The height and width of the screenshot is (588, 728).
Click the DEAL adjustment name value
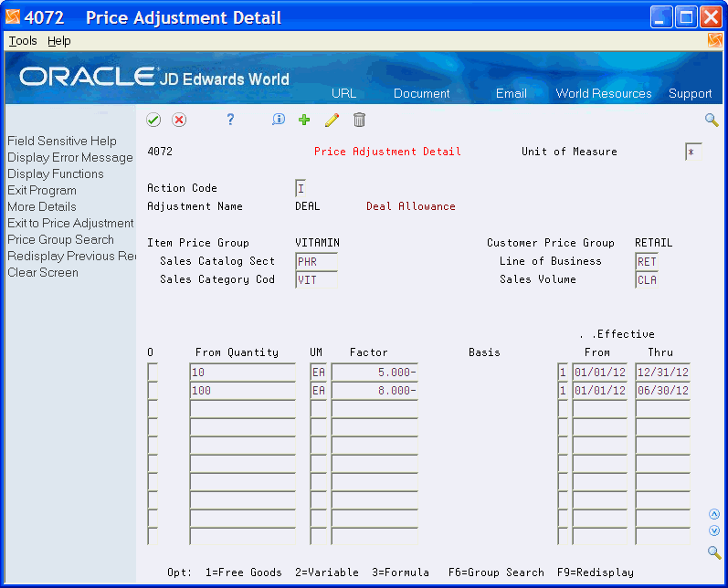point(307,206)
